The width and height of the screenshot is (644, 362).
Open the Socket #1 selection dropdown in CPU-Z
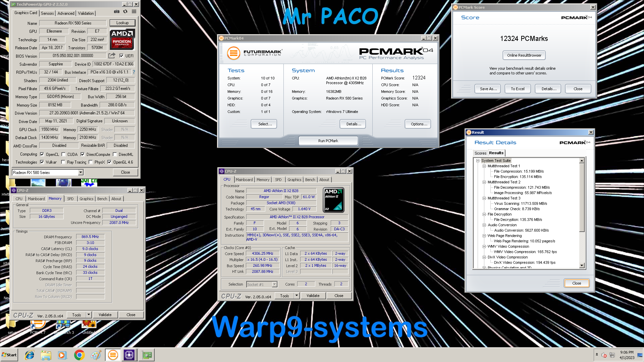click(274, 284)
